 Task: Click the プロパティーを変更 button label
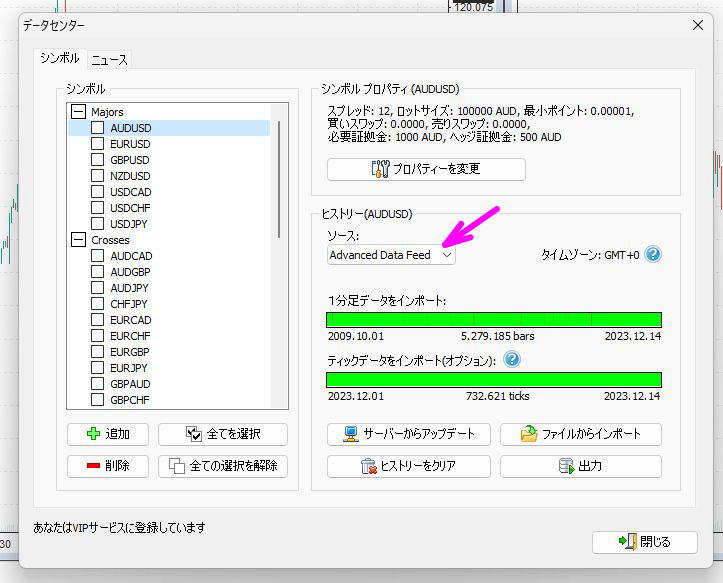437,169
